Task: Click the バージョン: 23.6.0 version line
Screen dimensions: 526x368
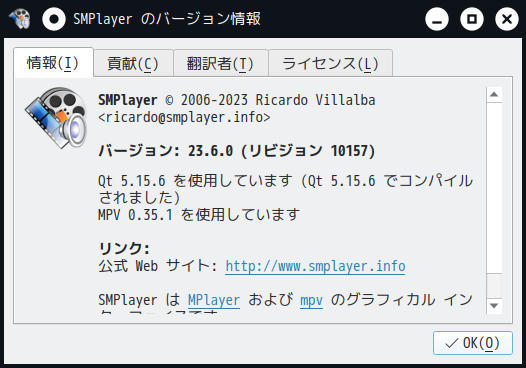Action: [236, 151]
